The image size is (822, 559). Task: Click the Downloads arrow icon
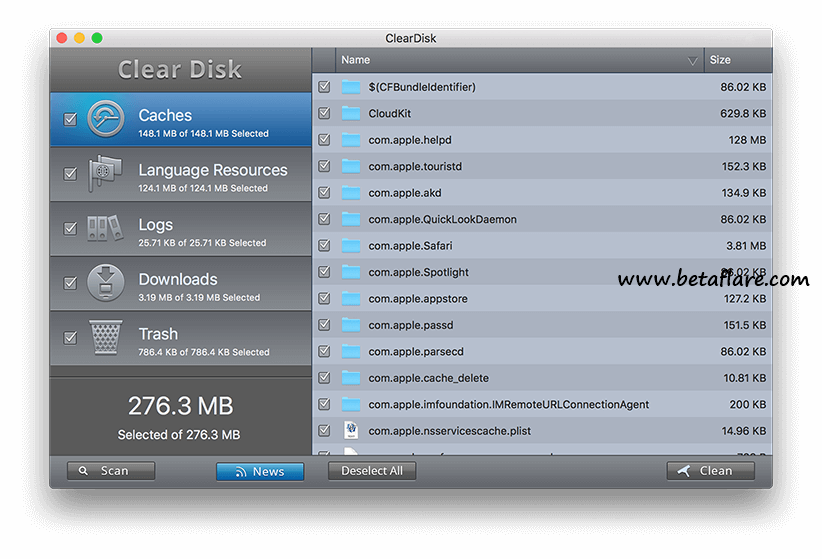pyautogui.click(x=106, y=283)
